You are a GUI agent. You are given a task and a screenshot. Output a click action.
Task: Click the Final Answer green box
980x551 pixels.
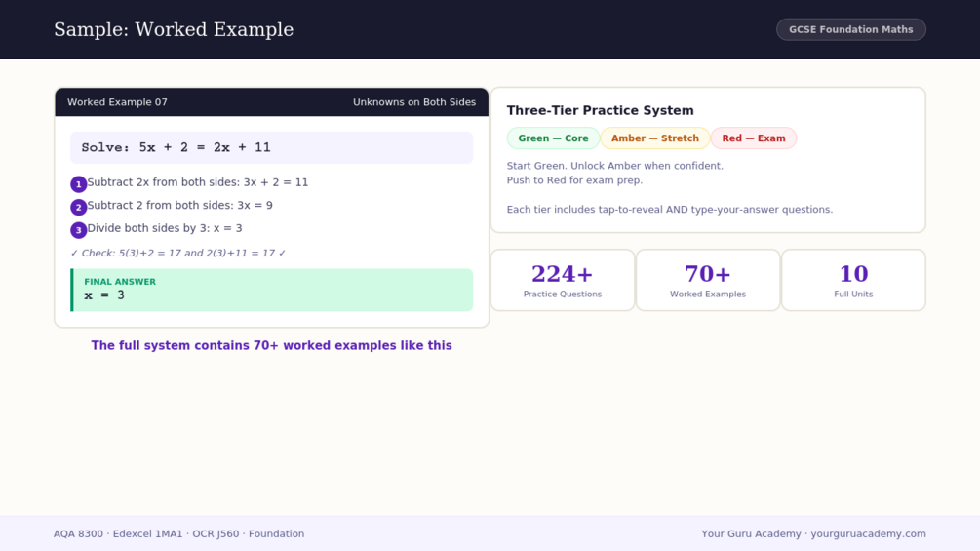coord(272,290)
